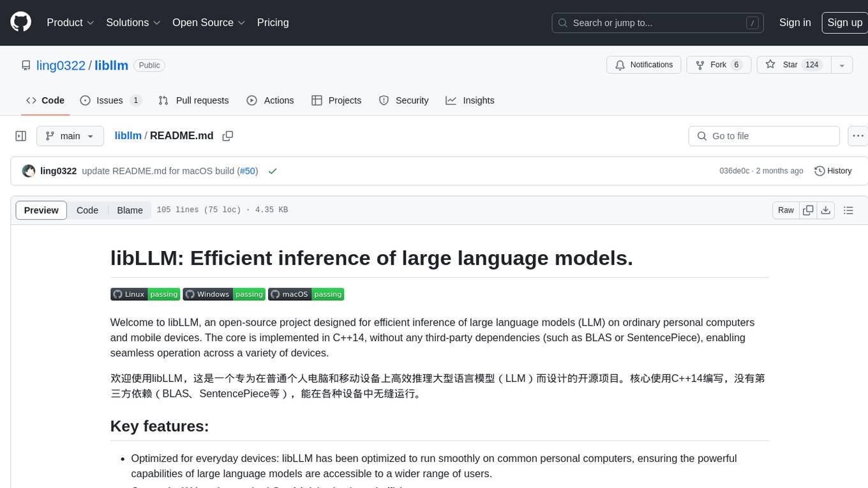Open the document outline icon

coord(848,210)
